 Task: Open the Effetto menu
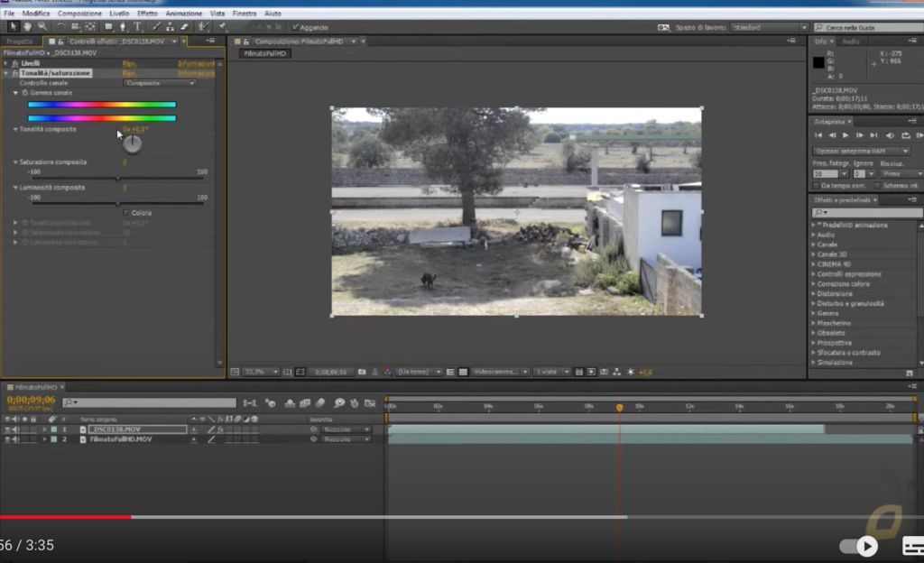click(147, 13)
